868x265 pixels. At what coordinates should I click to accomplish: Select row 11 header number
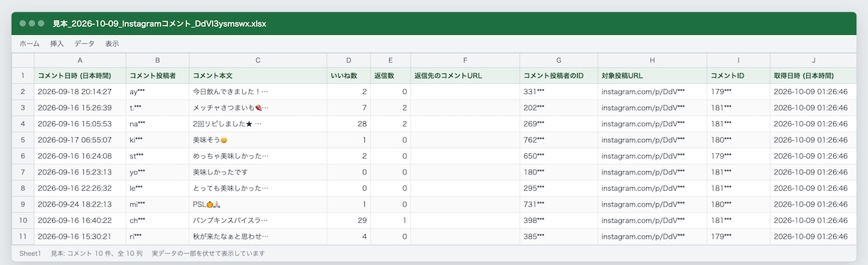point(23,236)
